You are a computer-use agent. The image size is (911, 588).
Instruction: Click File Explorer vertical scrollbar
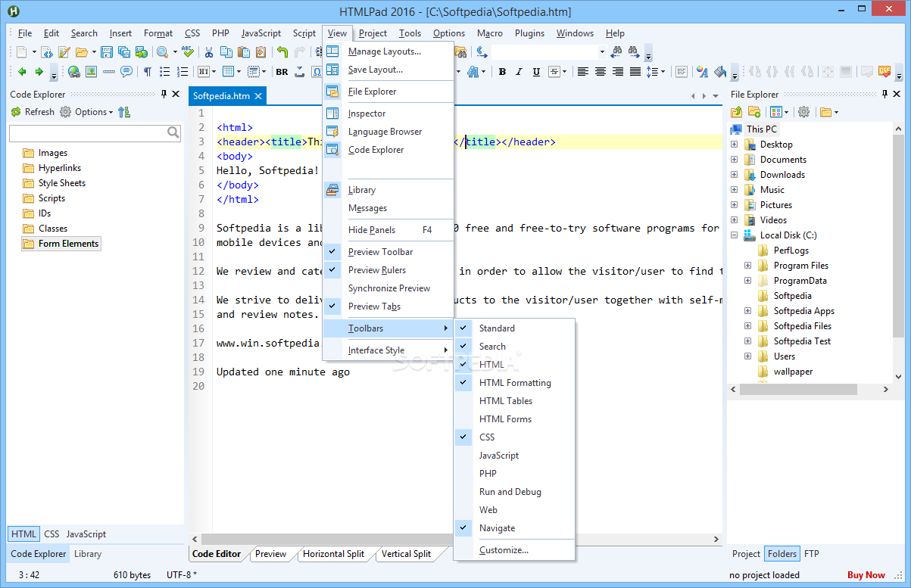tap(899, 251)
